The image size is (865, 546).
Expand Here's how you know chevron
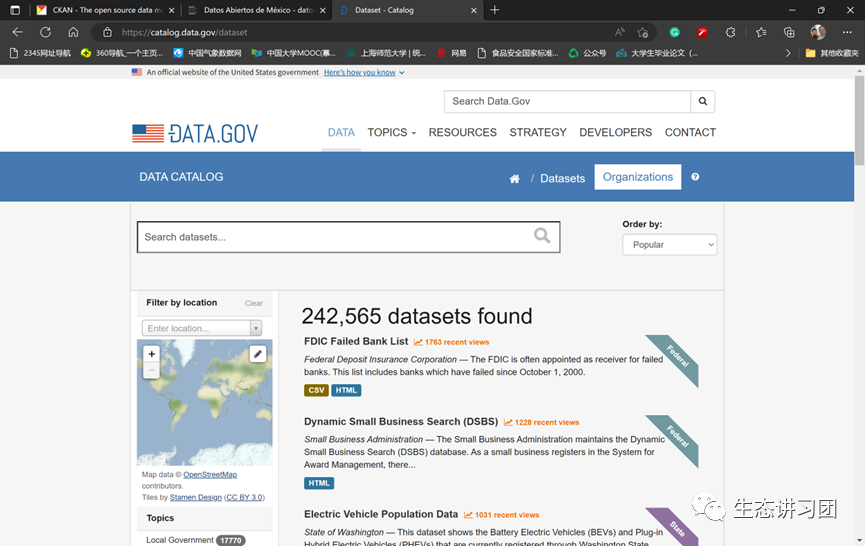pos(402,73)
